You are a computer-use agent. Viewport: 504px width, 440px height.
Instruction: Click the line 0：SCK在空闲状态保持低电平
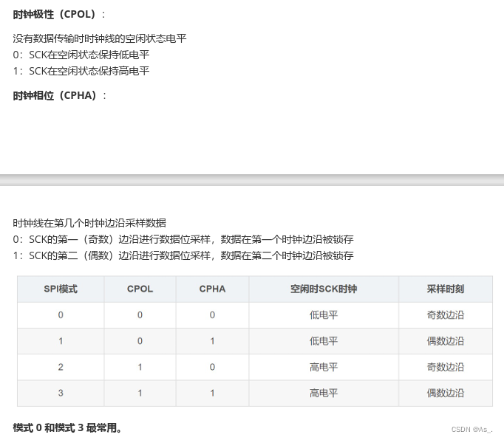[x=81, y=55]
